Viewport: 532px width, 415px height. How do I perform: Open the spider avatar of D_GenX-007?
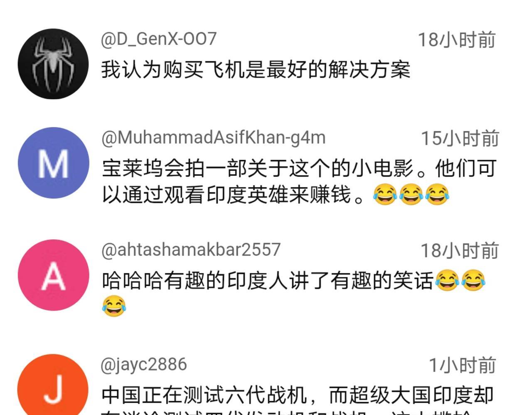pyautogui.click(x=53, y=64)
